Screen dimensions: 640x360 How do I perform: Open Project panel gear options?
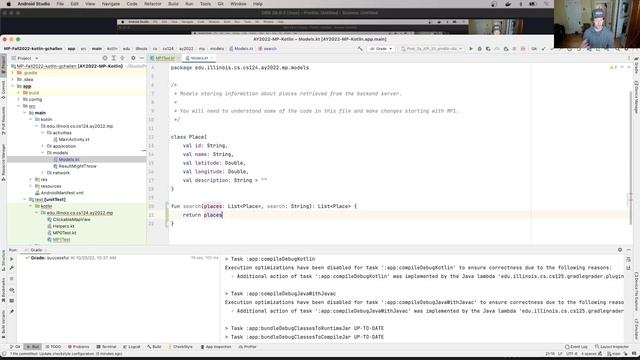click(x=133, y=58)
